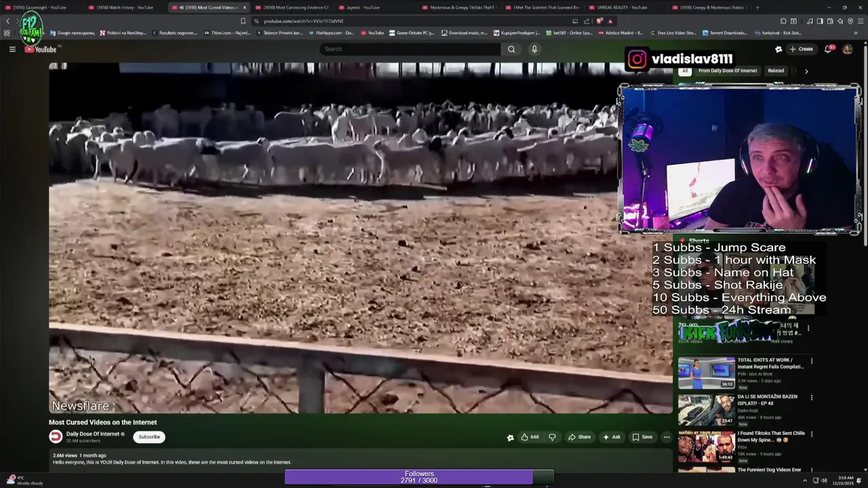868x488 pixels.
Task: Expand the video description text
Action: [x=172, y=462]
